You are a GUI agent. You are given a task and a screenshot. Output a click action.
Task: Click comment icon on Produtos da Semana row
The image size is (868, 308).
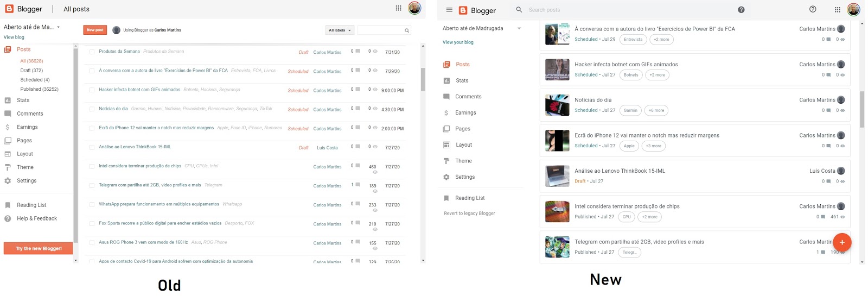(358, 51)
